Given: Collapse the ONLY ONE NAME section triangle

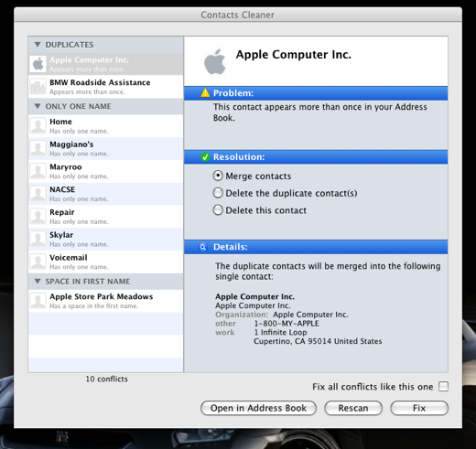Looking at the screenshot, I should pyautogui.click(x=38, y=106).
